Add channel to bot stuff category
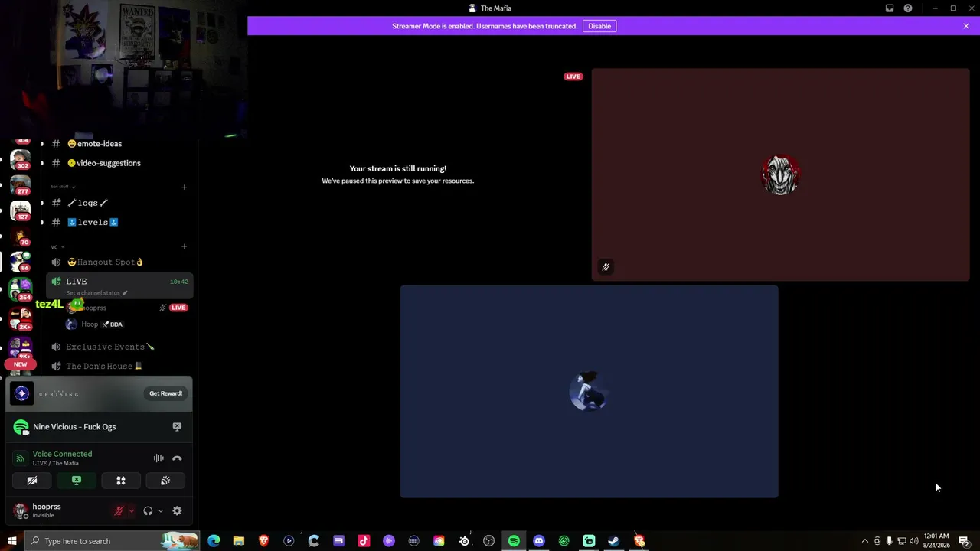 click(x=184, y=187)
